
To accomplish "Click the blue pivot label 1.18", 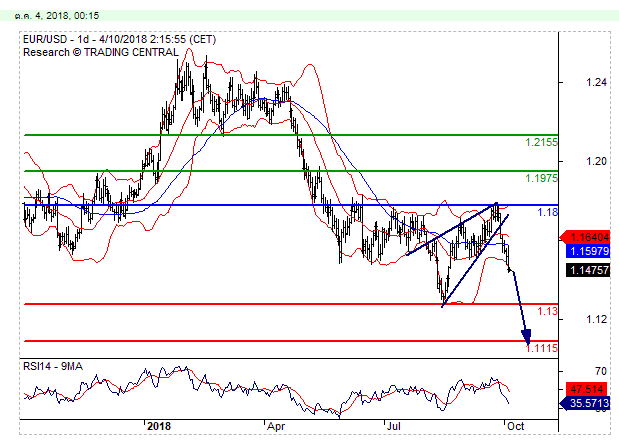I will 548,212.
